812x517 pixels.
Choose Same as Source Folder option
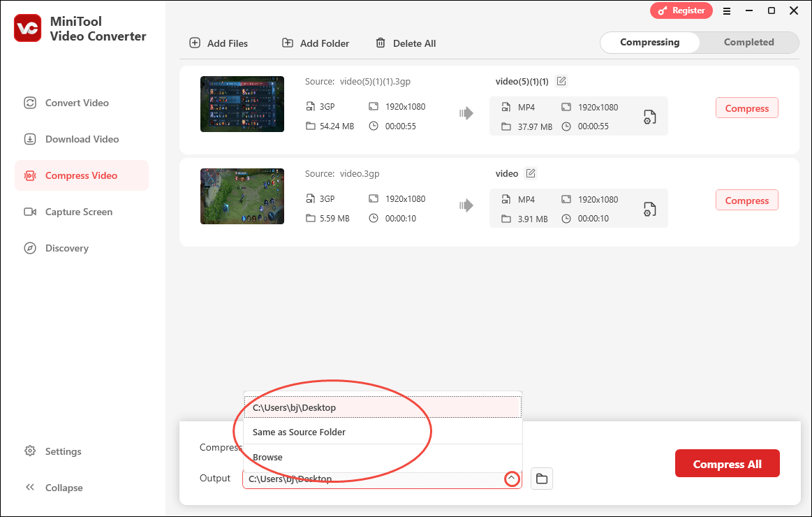coord(382,432)
